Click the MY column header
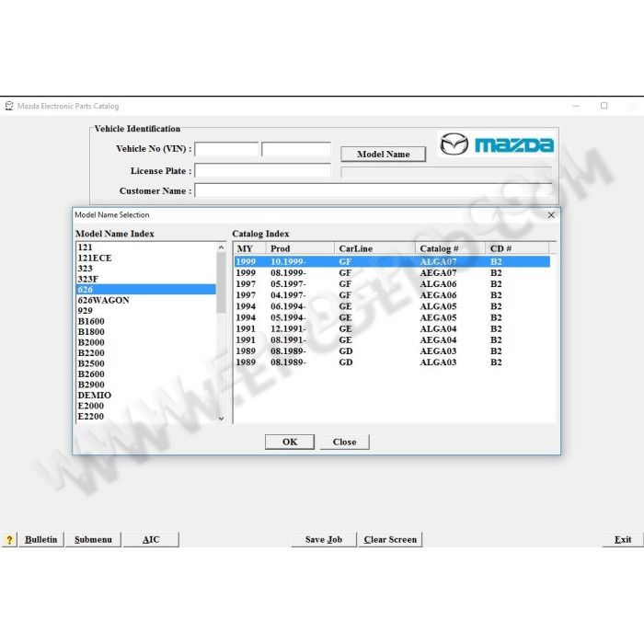The height and width of the screenshot is (644, 644). (250, 248)
